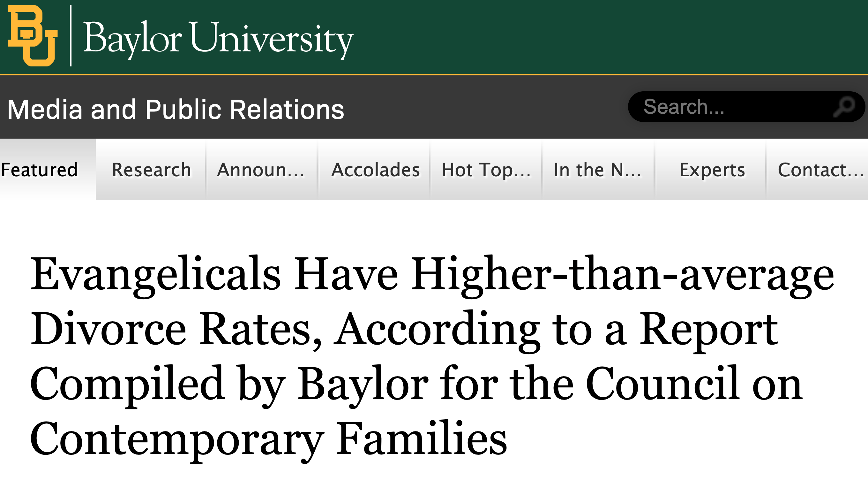Go to the Accolades tab
Screen dimensions: 868x488
tap(375, 170)
